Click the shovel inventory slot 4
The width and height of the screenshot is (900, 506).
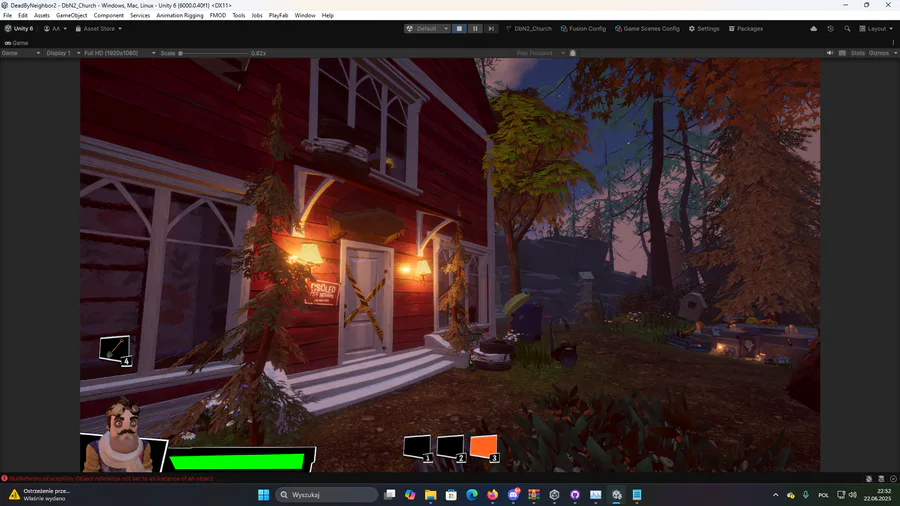click(115, 349)
